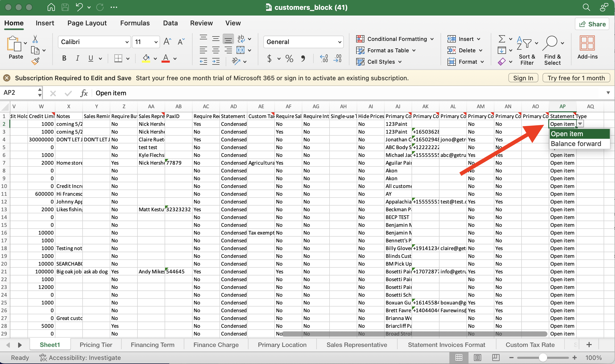The width and height of the screenshot is (615, 364).
Task: Switch to the Pricing Tier sheet
Action: (96, 345)
